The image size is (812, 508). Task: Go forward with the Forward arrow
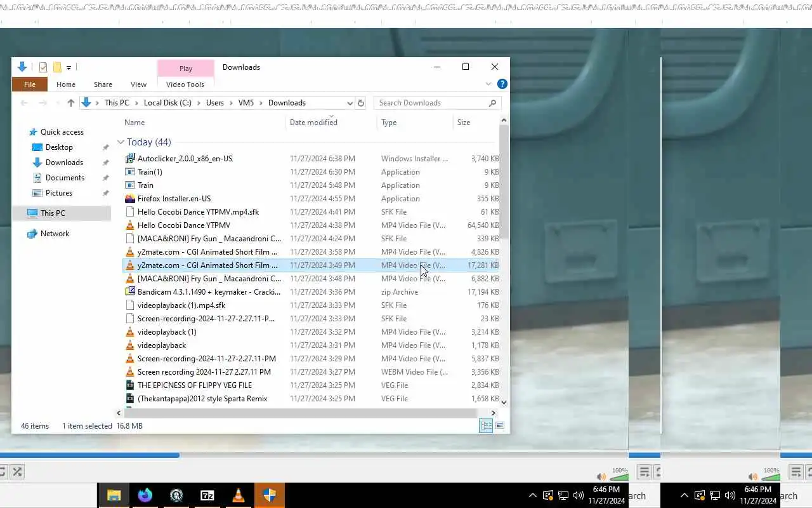43,103
